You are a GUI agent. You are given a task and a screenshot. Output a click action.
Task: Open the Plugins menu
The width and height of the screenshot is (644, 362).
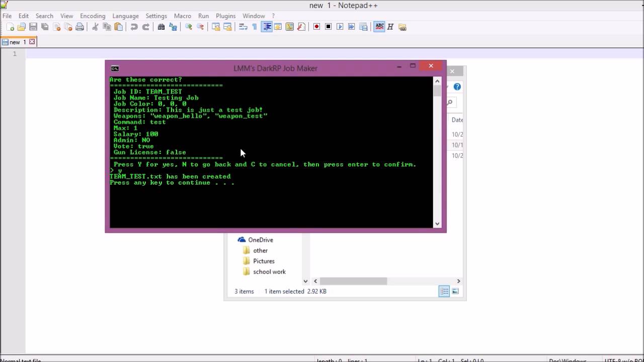(x=225, y=16)
